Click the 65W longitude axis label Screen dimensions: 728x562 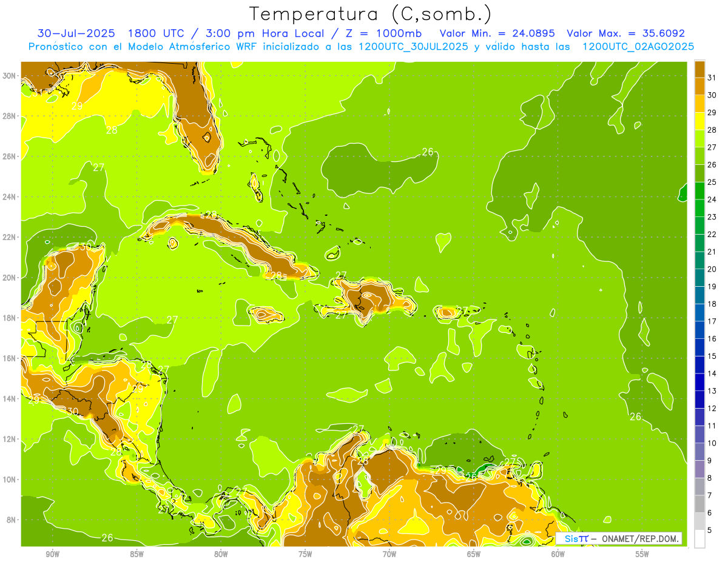click(x=474, y=554)
